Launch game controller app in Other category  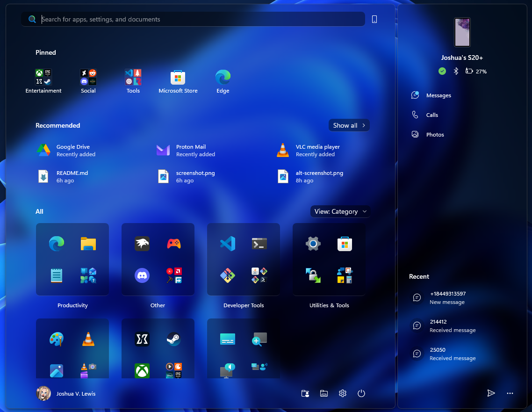point(174,244)
